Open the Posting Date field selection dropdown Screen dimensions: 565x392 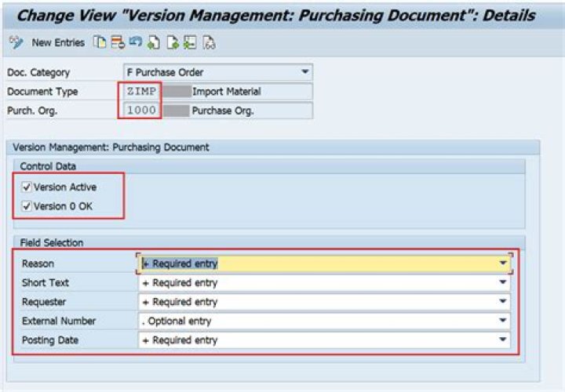pos(503,339)
